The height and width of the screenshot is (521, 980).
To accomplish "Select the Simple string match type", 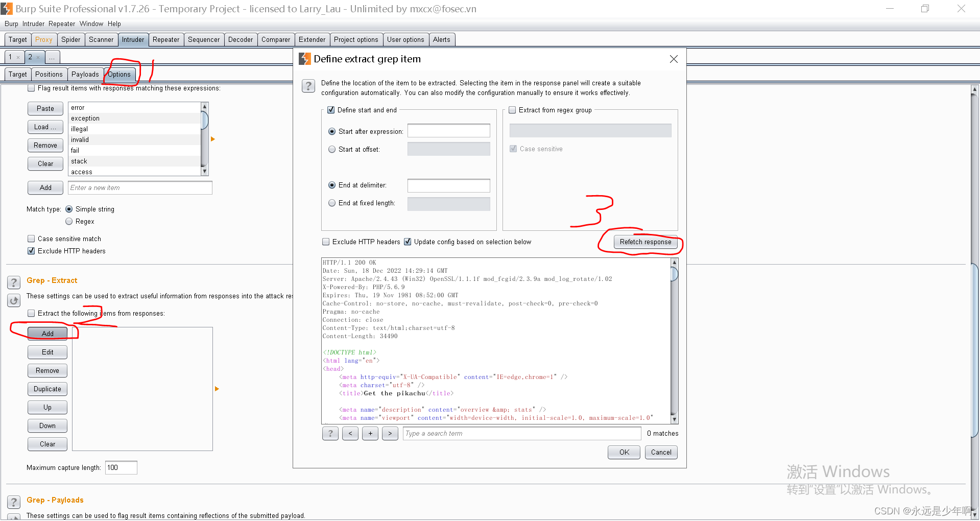I will click(x=69, y=209).
